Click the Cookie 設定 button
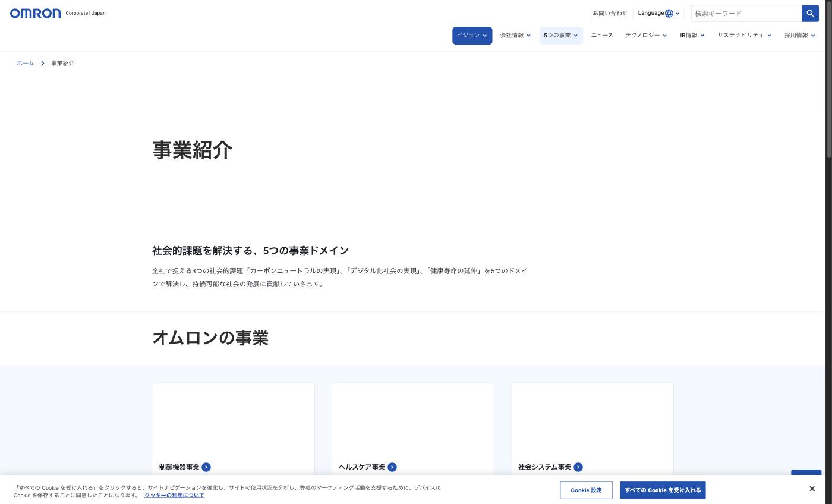The image size is (832, 504). point(586,490)
